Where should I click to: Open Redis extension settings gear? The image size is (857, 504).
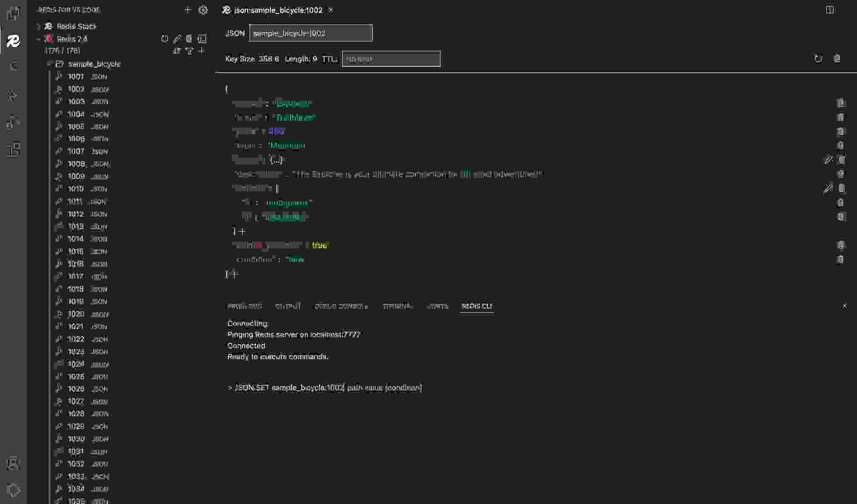pyautogui.click(x=203, y=10)
